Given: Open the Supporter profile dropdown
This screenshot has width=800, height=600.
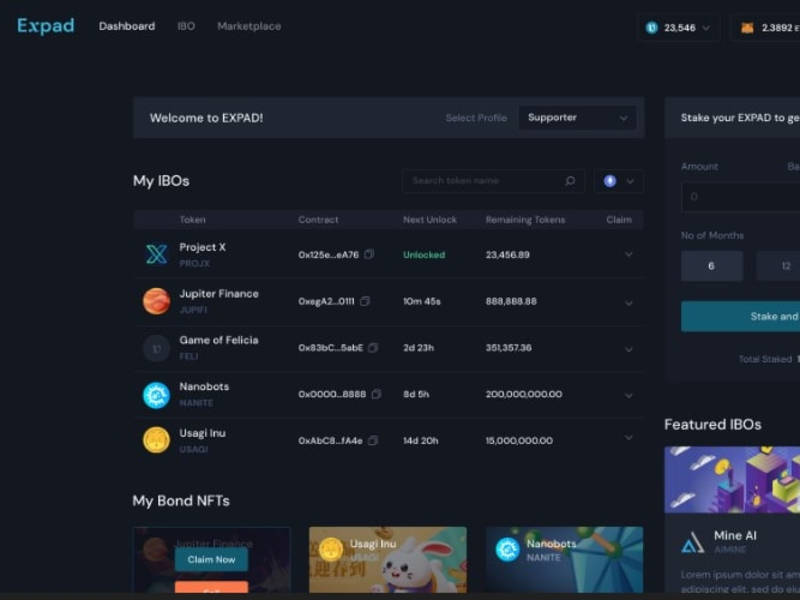Looking at the screenshot, I should coord(577,118).
